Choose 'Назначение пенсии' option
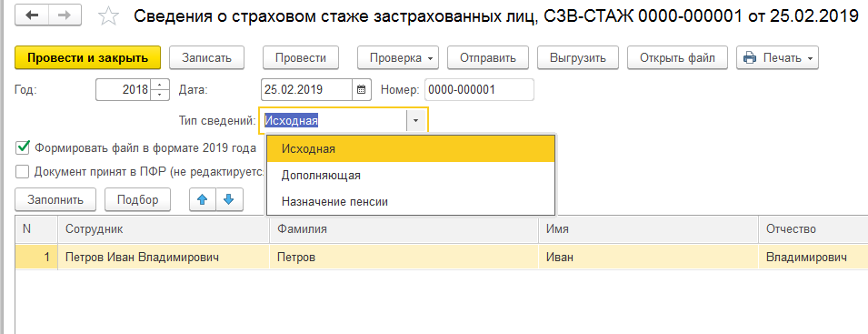 [x=411, y=202]
